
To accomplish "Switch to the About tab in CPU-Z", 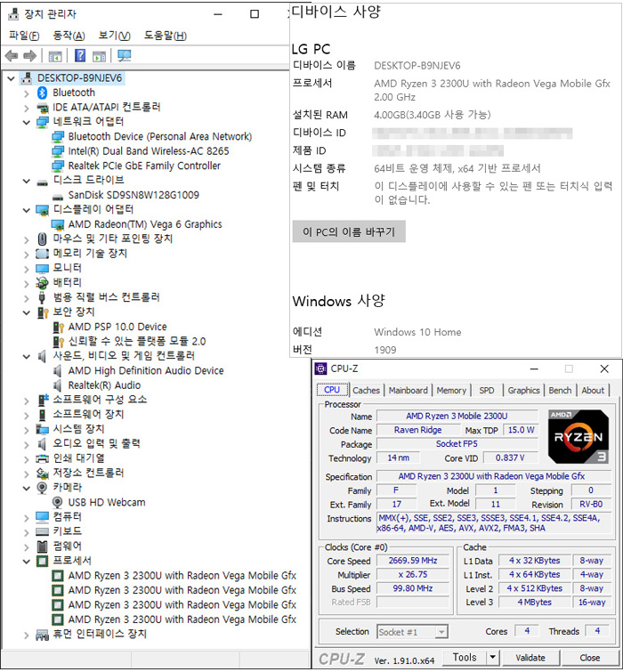I will [593, 391].
